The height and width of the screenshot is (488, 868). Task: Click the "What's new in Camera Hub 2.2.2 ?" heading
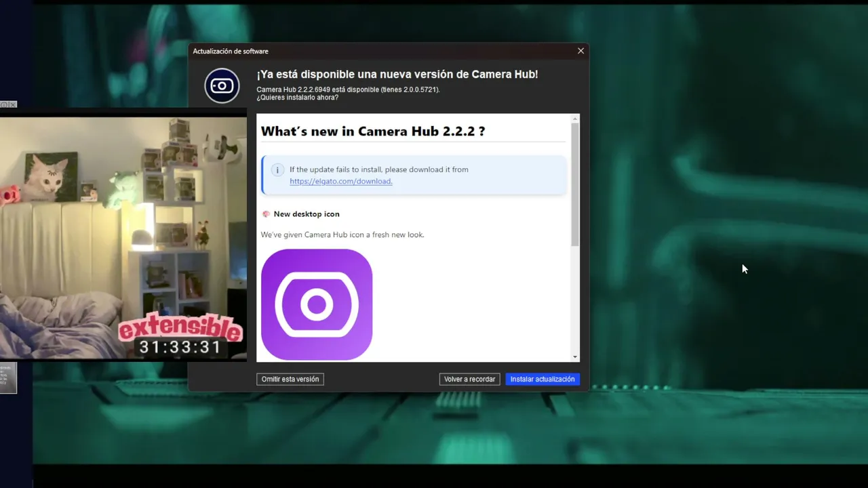pos(373,131)
